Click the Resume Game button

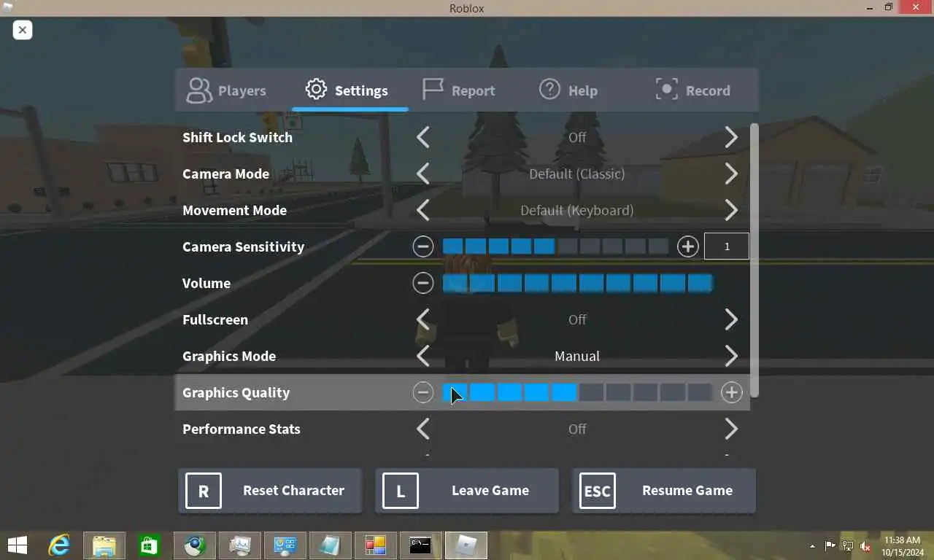coord(664,491)
